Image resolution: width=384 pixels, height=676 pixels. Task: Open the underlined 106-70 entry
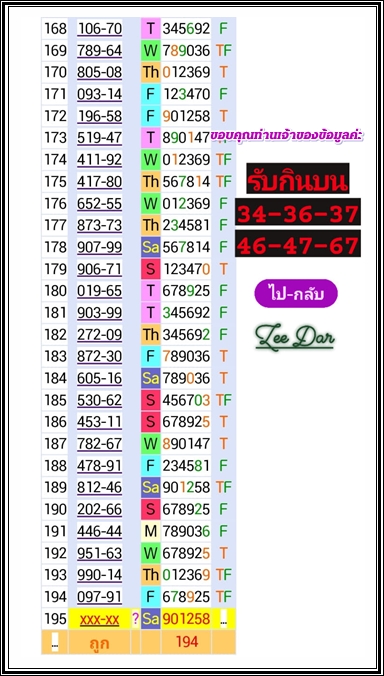pyautogui.click(x=100, y=29)
